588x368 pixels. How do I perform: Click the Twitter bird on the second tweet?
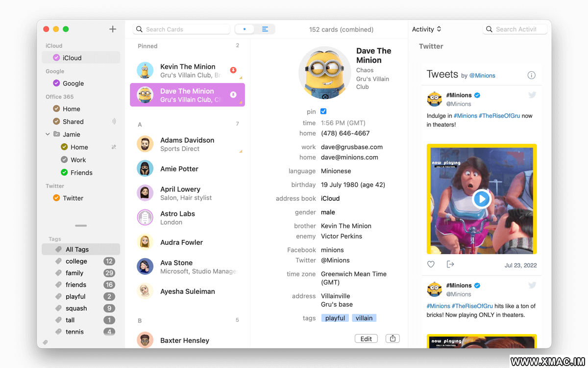[532, 286]
